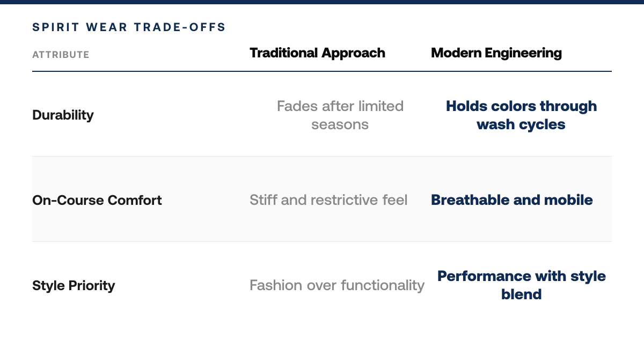This screenshot has height=362, width=644.
Task: Click the Traditional Approach column header
Action: click(317, 53)
